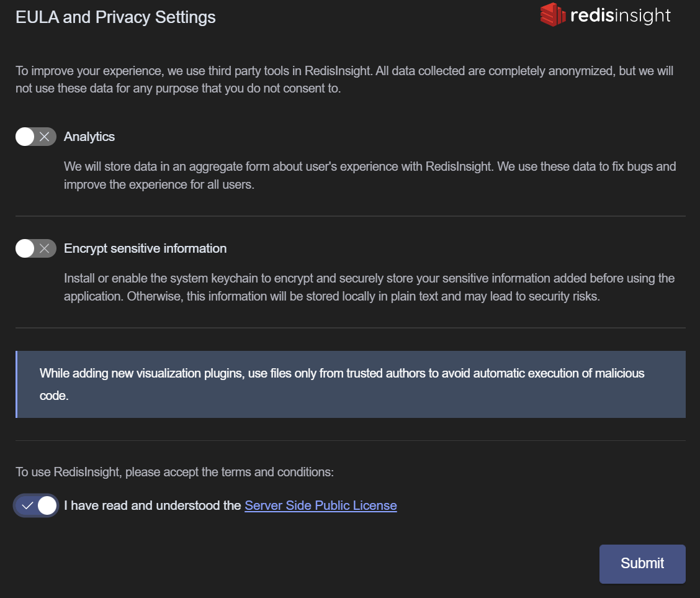Click the EULA and Privacy Settings heading
Image resolution: width=700 pixels, height=598 pixels.
point(115,17)
